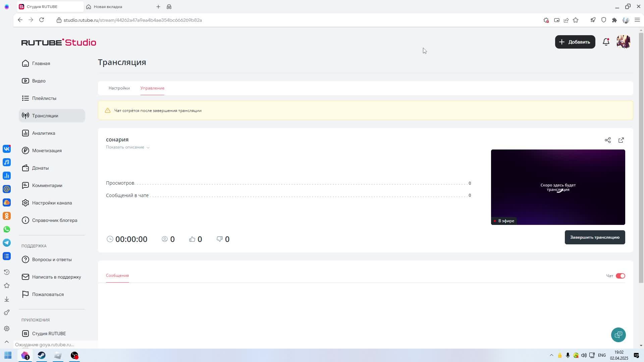The width and height of the screenshot is (644, 362).
Task: Switch to the Настройки tab
Action: 119,88
